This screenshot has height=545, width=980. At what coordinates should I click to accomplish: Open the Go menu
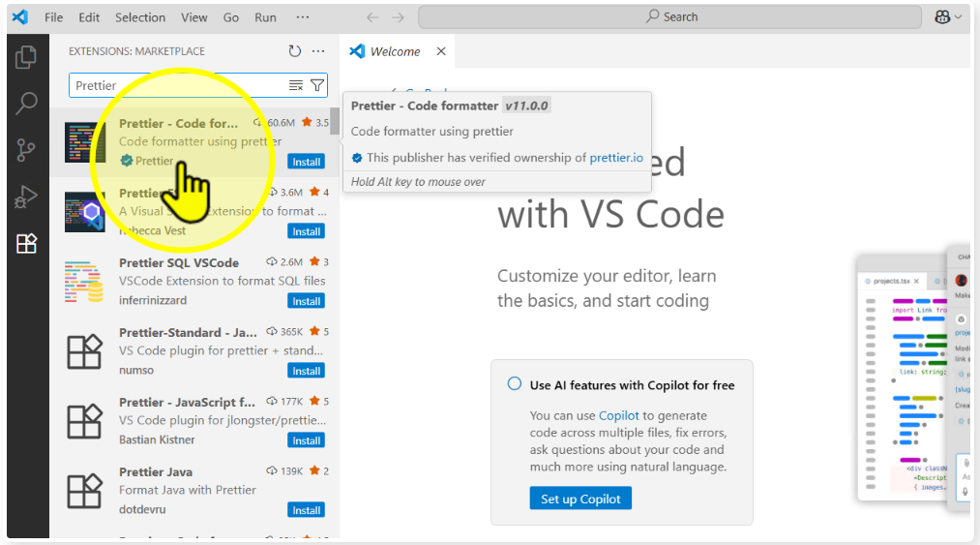click(231, 17)
